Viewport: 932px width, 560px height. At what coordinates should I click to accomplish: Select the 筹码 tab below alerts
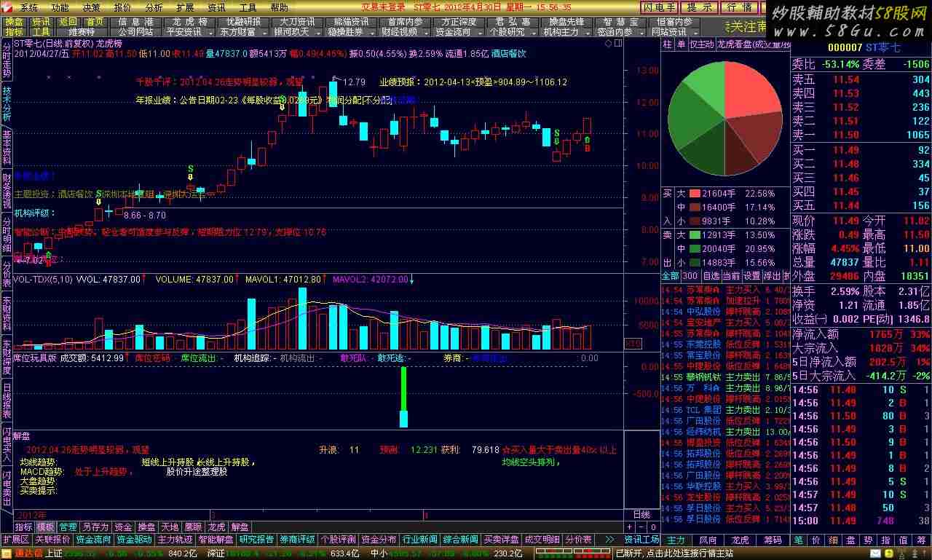point(773,540)
